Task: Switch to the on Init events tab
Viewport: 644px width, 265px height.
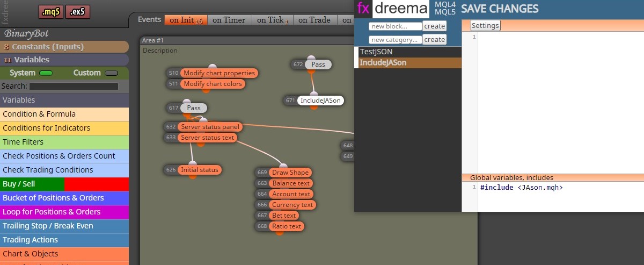Action: pyautogui.click(x=186, y=20)
